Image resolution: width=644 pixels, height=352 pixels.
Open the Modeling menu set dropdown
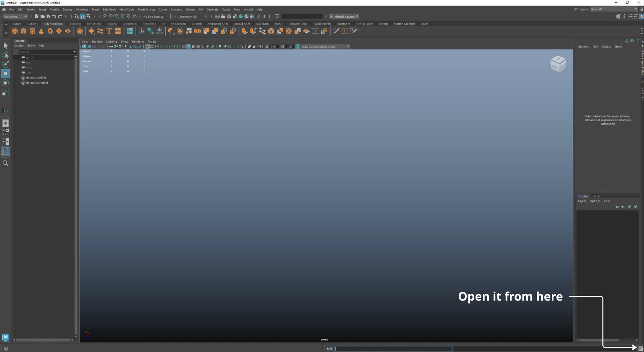(x=16, y=16)
